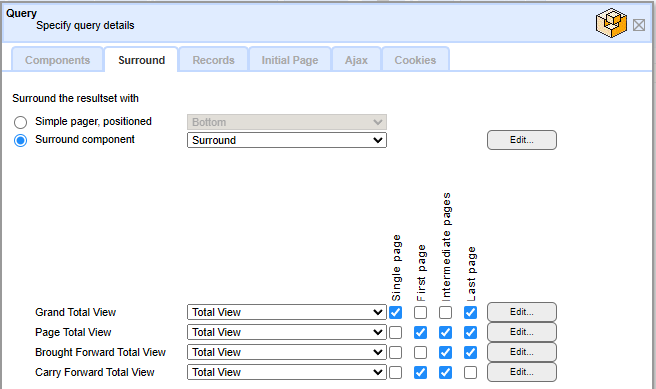
Task: Open the Records tab
Action: pos(213,60)
